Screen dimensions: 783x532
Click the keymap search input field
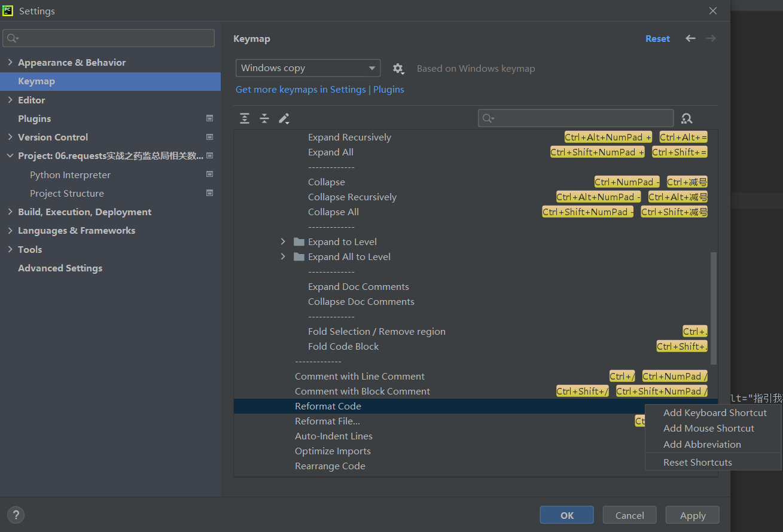pos(574,118)
